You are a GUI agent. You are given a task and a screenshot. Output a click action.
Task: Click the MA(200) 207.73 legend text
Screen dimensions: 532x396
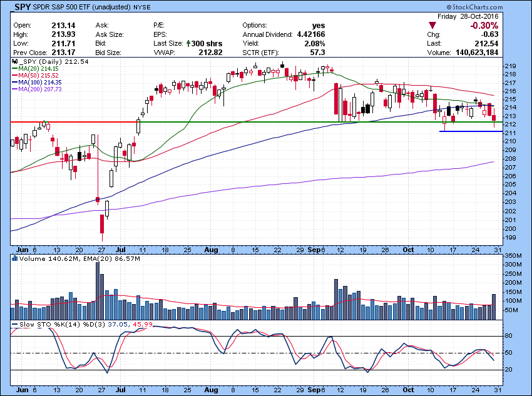(x=40, y=89)
